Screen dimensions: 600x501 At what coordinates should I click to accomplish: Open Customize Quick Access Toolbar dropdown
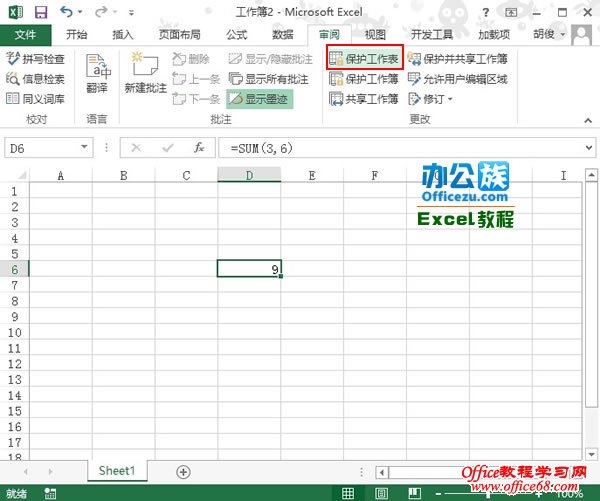click(131, 13)
